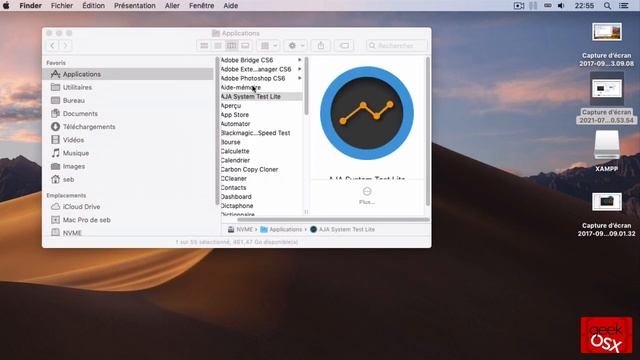640x360 pixels.
Task: Open the group-by arrangement dropdown
Action: 269,45
